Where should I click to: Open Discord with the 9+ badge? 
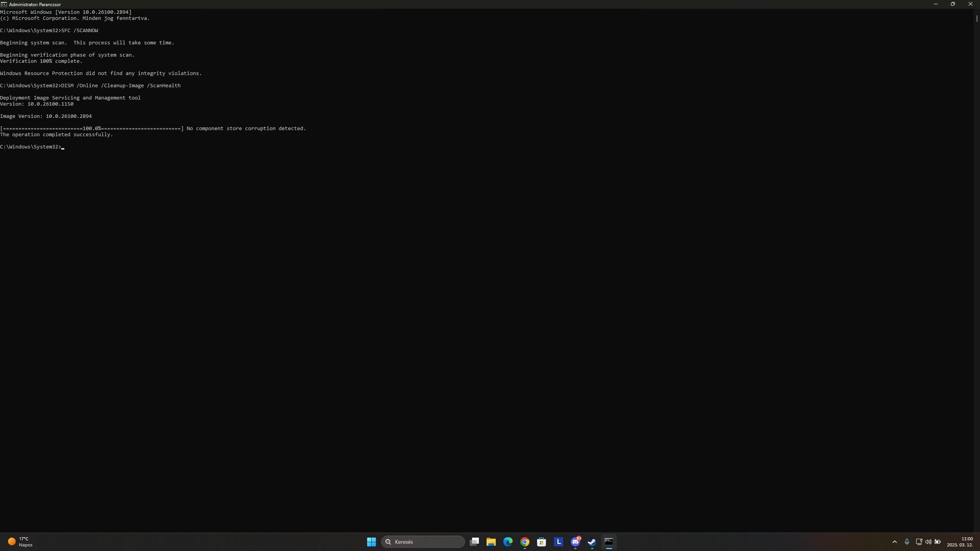(x=575, y=542)
